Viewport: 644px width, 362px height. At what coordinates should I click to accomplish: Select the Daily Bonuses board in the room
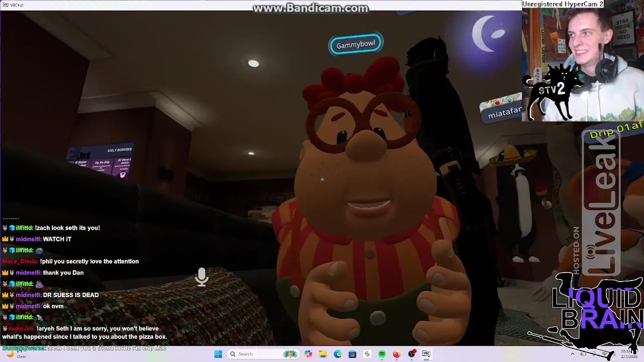click(x=101, y=161)
